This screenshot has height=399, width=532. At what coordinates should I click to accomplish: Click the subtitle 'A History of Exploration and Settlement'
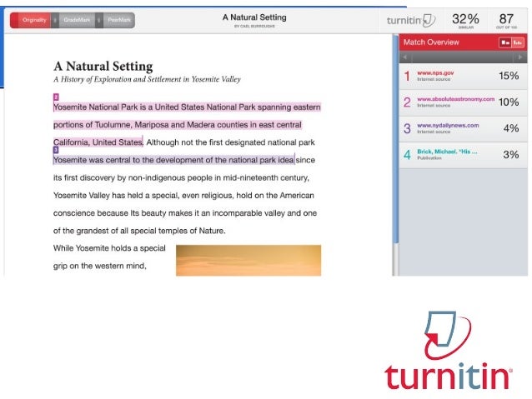[118, 79]
